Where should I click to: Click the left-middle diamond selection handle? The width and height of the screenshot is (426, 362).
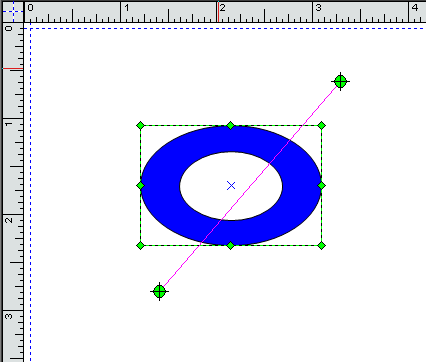click(x=140, y=186)
